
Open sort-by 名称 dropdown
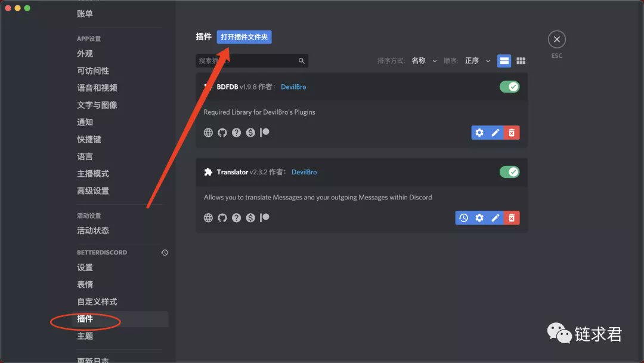pos(424,61)
